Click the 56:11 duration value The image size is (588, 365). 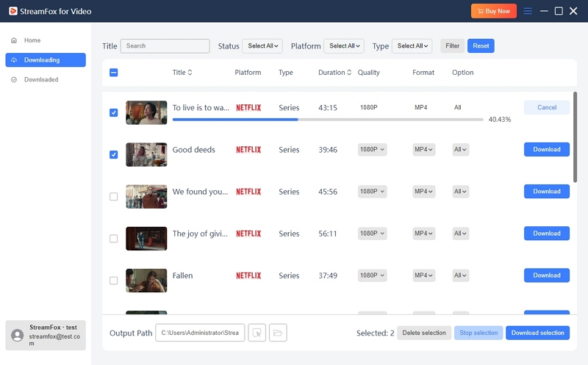(x=328, y=234)
